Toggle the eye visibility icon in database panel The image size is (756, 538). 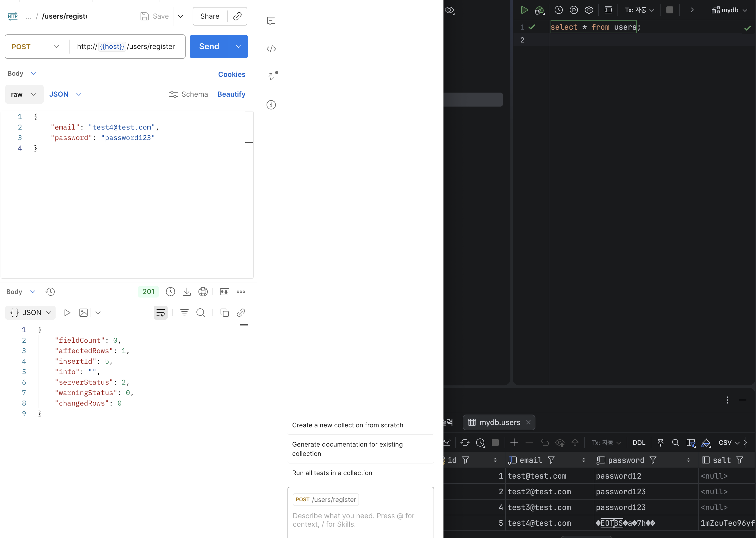pos(449,10)
